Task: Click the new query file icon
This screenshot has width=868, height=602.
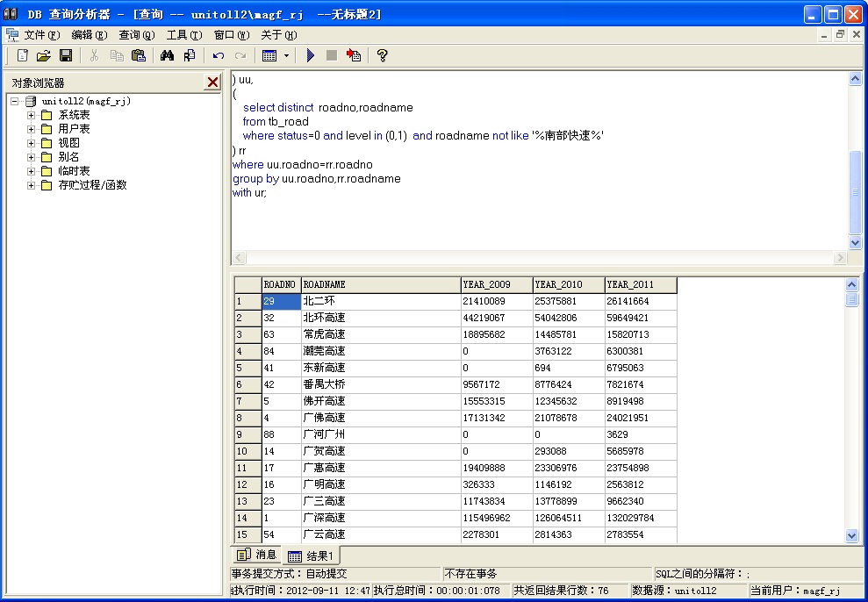Action: coord(23,55)
